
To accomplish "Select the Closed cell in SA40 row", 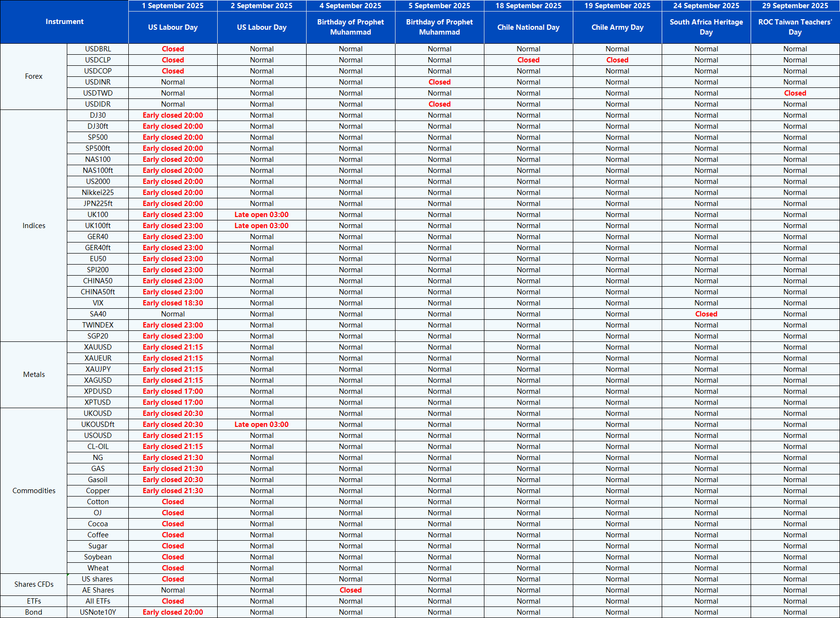I will point(706,314).
